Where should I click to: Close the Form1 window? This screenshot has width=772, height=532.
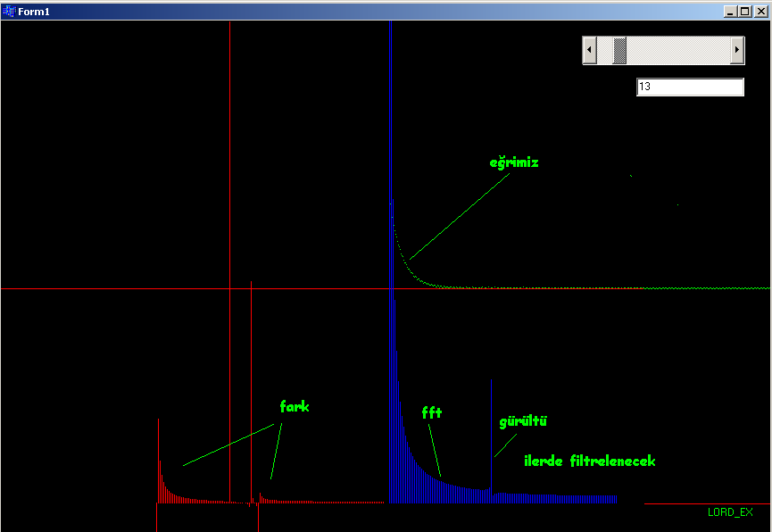(x=761, y=12)
